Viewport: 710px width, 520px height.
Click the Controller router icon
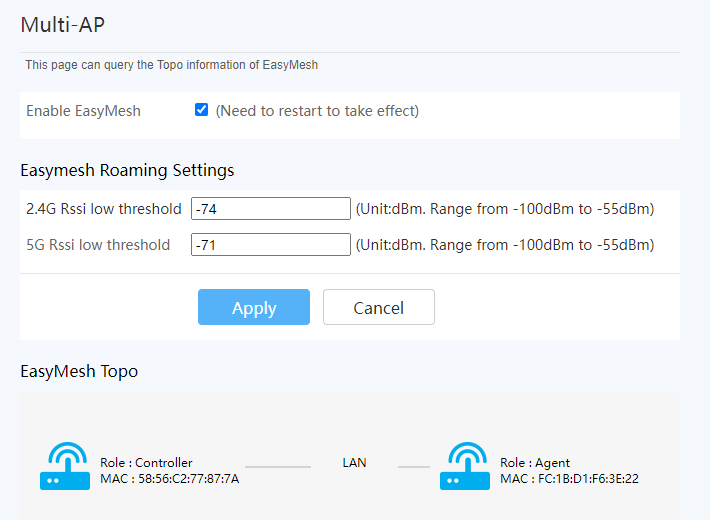point(65,466)
